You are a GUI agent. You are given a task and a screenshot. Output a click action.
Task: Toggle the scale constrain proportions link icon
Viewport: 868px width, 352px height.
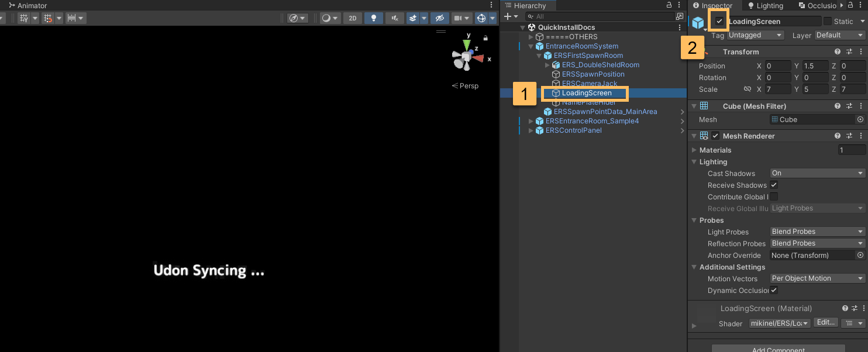click(x=747, y=89)
